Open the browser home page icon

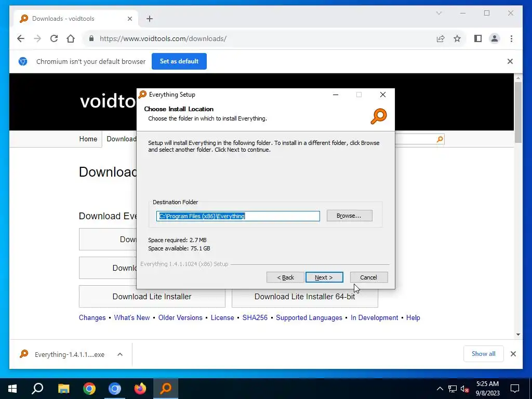[71, 38]
